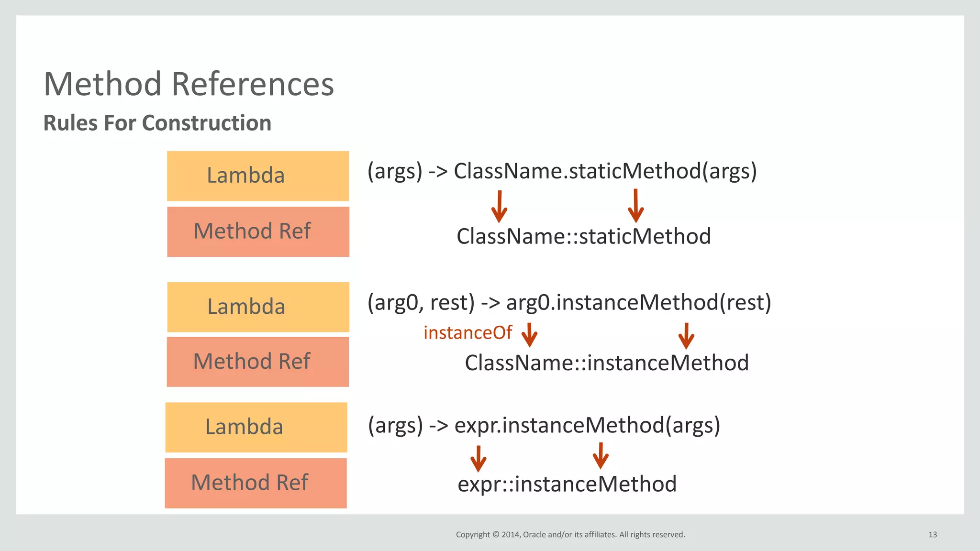Click the slide number 13
Viewport: 980px width, 551px height.
[x=932, y=535]
